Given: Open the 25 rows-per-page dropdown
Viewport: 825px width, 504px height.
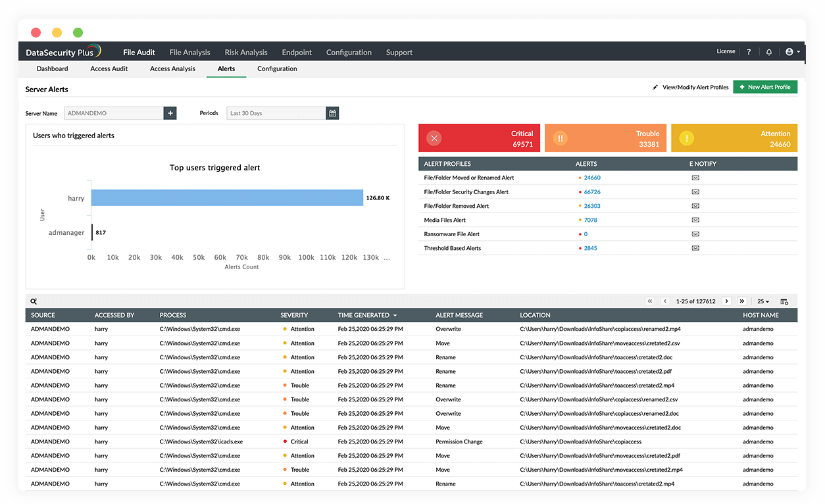Looking at the screenshot, I should point(763,301).
